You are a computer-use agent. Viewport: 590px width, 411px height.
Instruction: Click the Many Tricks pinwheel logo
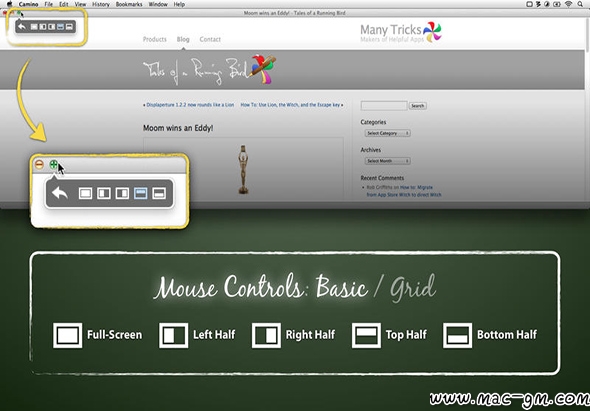point(432,32)
